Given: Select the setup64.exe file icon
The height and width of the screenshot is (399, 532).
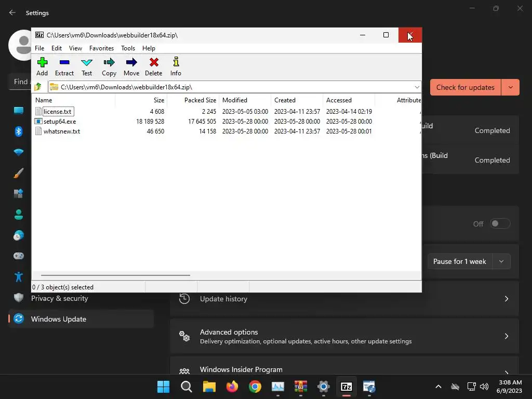Looking at the screenshot, I should coord(38,122).
